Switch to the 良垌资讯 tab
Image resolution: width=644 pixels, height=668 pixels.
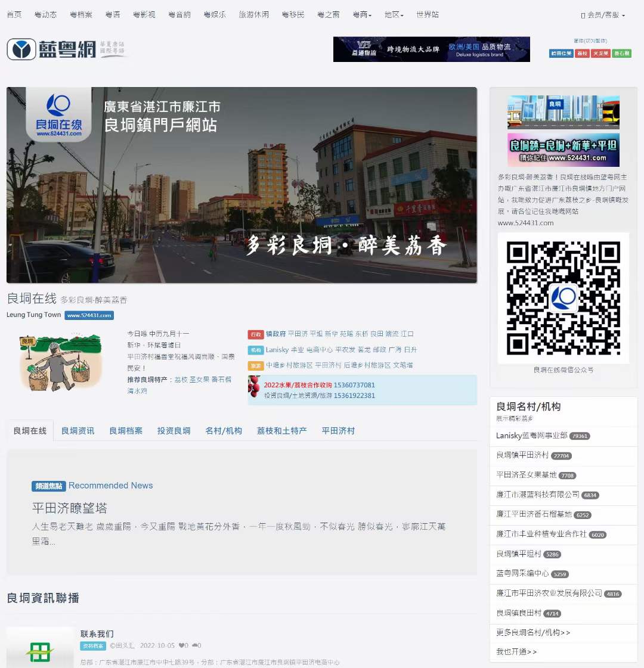[78, 431]
